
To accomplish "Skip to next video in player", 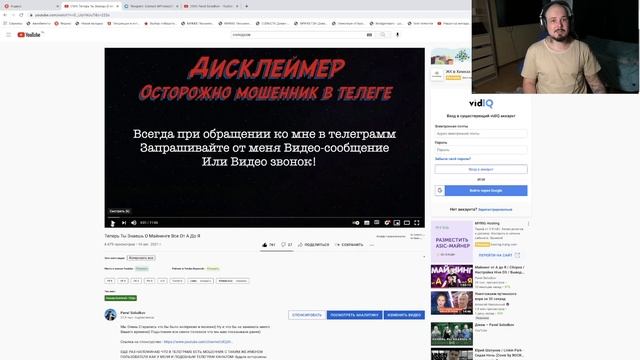I will point(124,223).
